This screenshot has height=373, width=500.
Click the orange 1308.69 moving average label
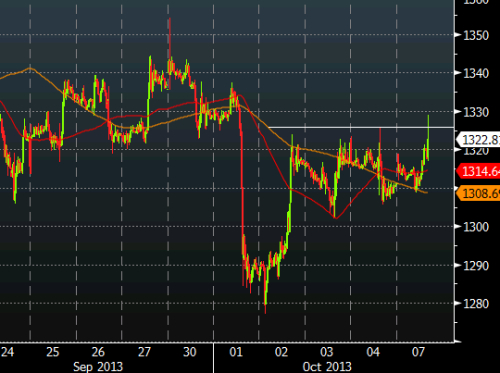click(x=478, y=193)
